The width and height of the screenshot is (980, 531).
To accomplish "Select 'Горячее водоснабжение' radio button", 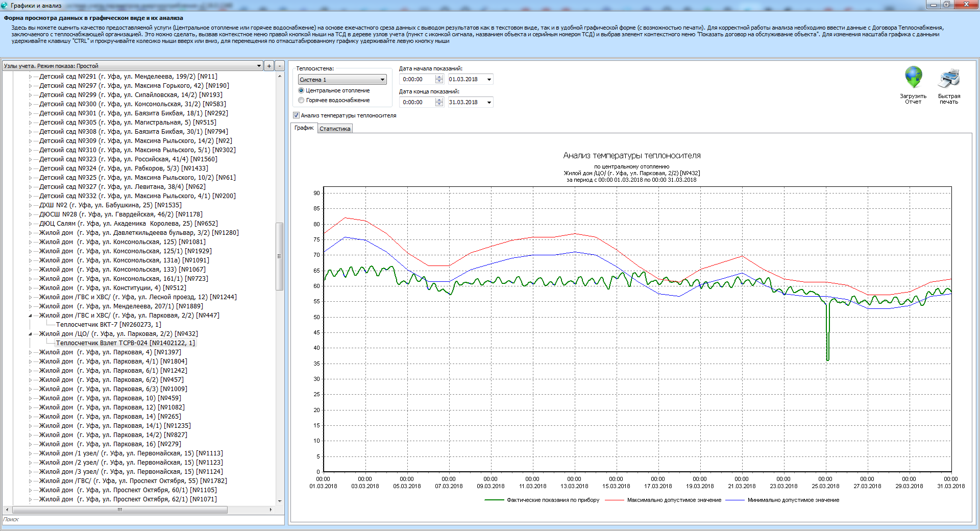I will 301,100.
